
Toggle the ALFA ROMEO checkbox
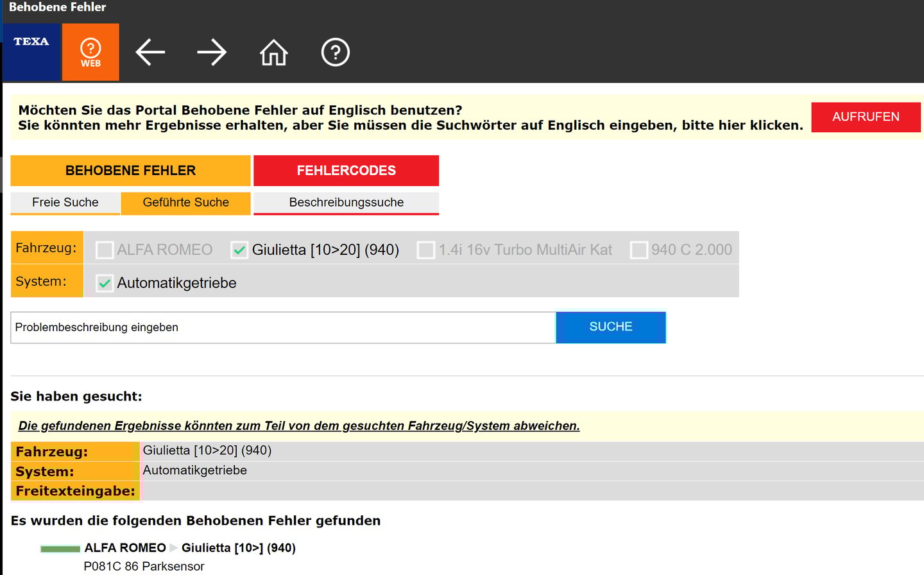105,250
